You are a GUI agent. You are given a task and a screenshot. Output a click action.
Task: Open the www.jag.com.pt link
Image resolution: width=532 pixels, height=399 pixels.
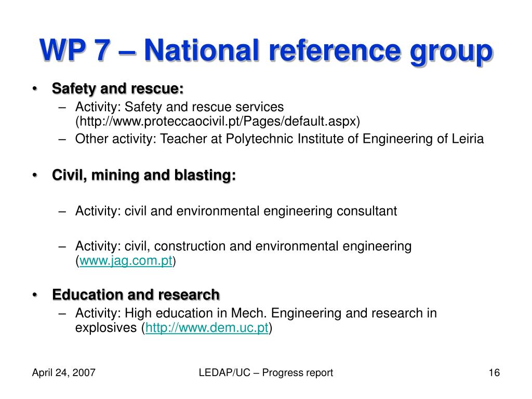click(x=126, y=261)
